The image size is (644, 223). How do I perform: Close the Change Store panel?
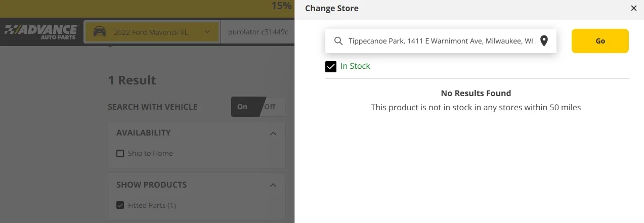coord(633,8)
